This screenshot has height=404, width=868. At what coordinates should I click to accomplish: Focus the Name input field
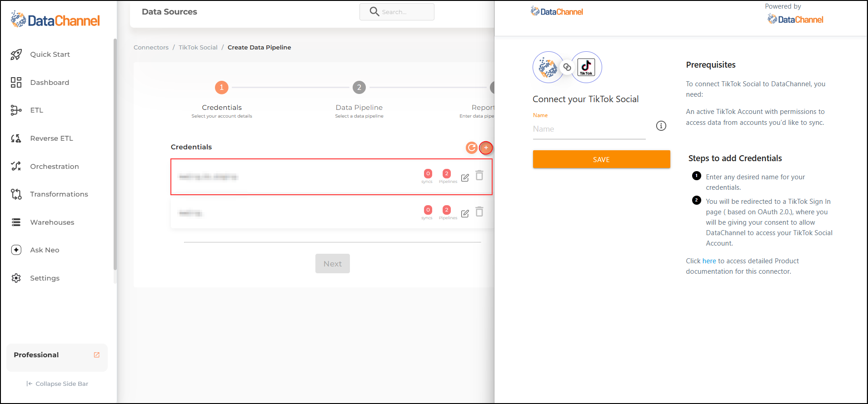(x=589, y=129)
